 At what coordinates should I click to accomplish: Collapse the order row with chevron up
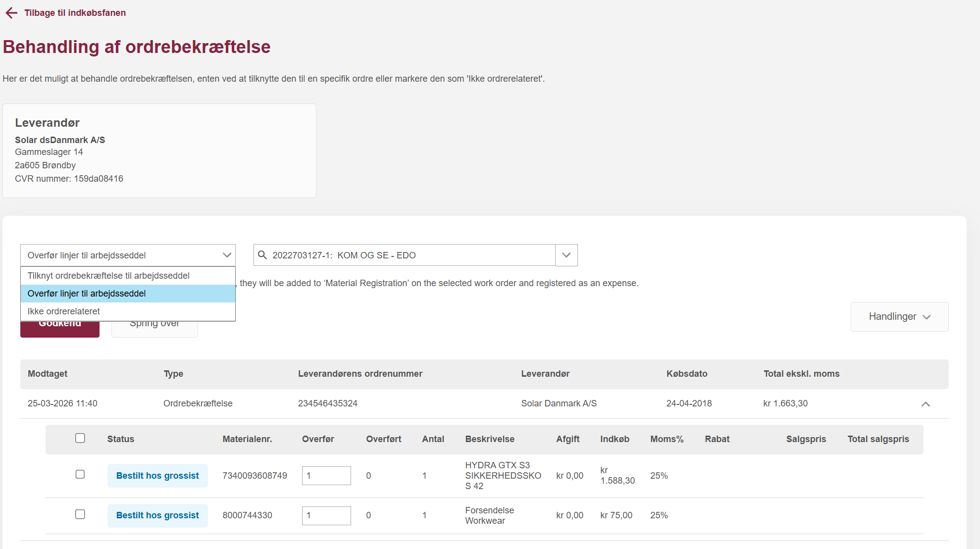925,404
